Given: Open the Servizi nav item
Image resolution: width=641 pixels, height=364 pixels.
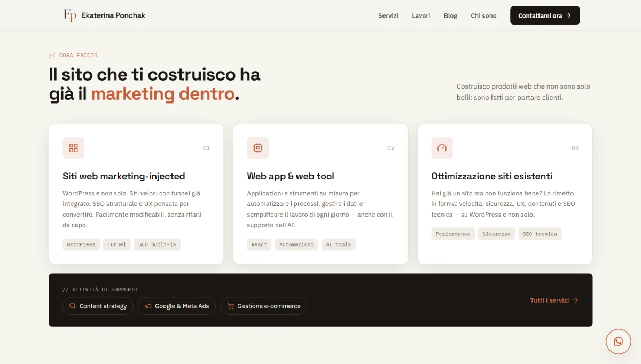Looking at the screenshot, I should tap(388, 15).
